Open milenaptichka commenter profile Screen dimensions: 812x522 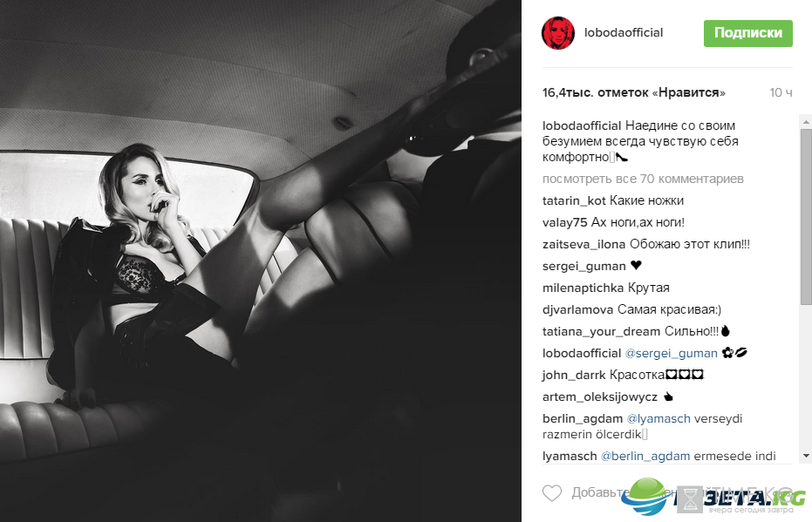[x=583, y=288]
